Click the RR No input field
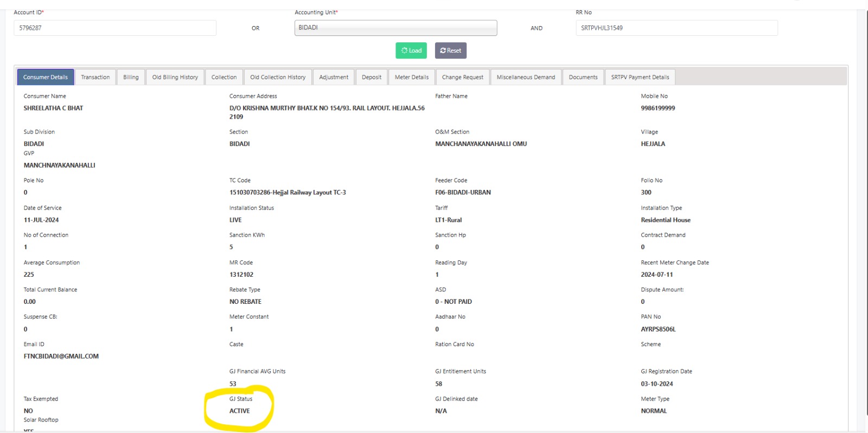Image resolution: width=868 pixels, height=433 pixels. [676, 28]
